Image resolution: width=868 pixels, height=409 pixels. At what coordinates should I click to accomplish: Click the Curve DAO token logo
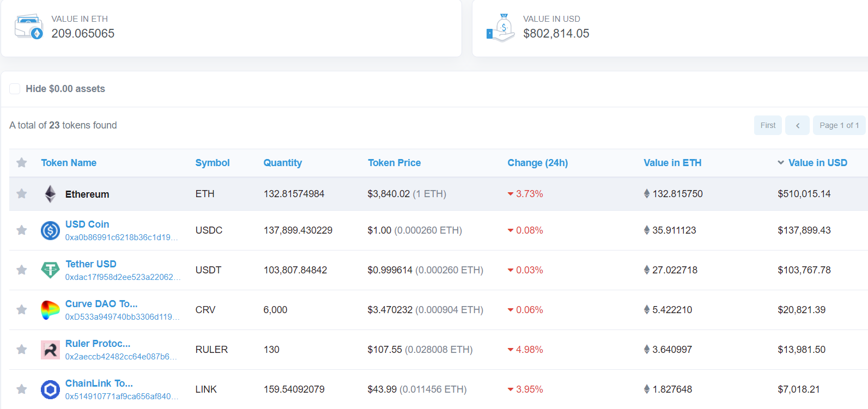pos(50,310)
